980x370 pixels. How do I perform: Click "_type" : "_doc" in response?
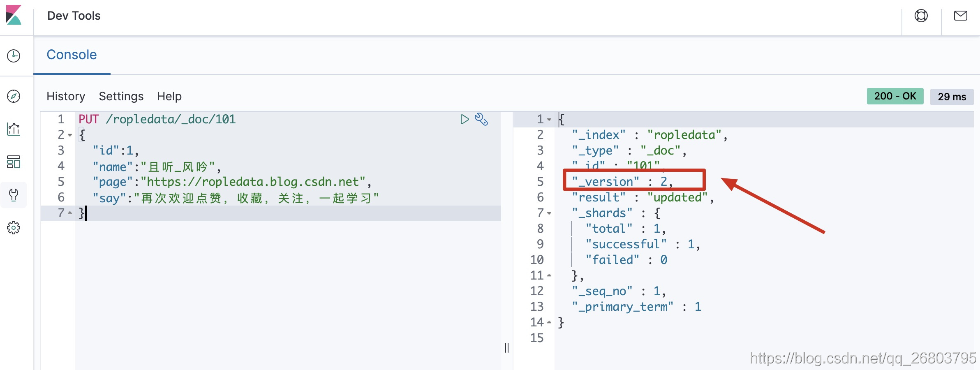629,150
